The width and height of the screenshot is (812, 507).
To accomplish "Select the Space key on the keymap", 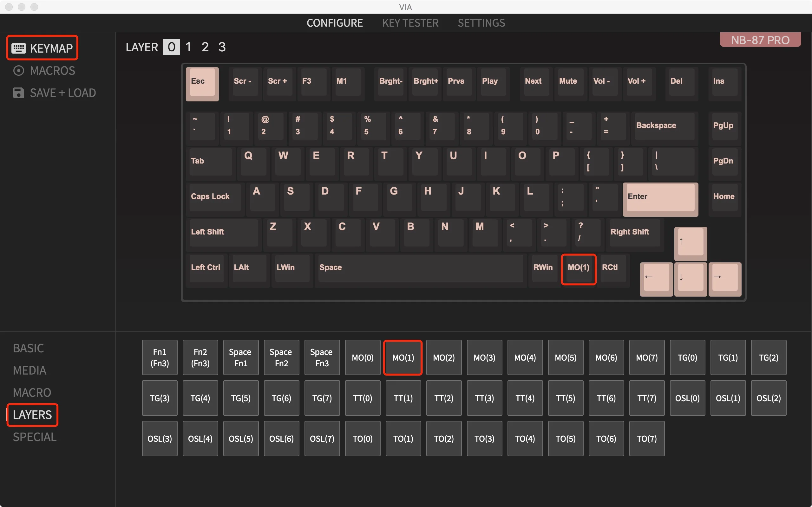I will coord(420,268).
